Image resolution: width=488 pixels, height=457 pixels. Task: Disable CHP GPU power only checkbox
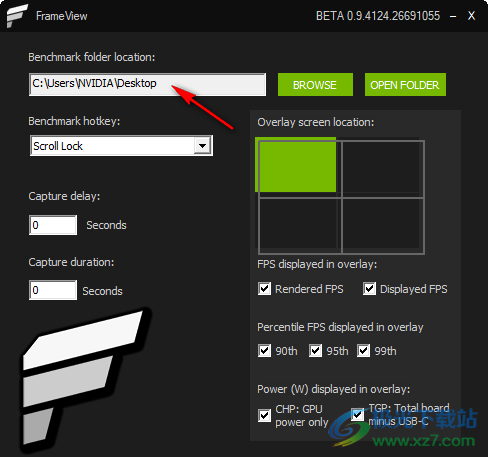tap(264, 415)
